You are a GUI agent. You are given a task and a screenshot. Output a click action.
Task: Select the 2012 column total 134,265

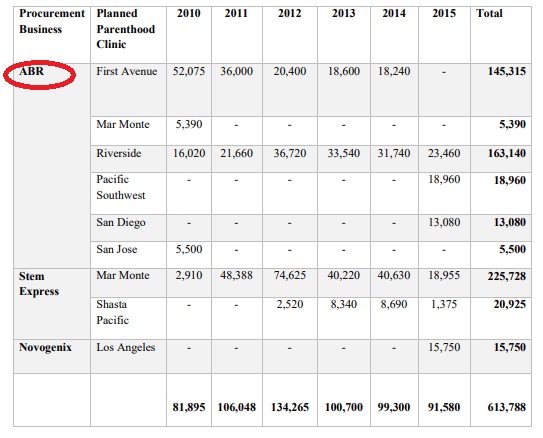pyautogui.click(x=290, y=407)
